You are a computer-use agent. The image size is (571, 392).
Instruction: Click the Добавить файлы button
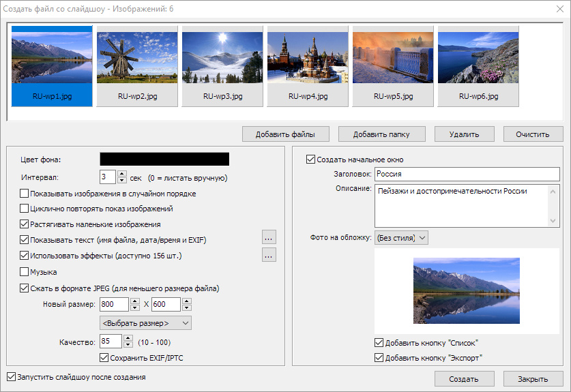[285, 134]
